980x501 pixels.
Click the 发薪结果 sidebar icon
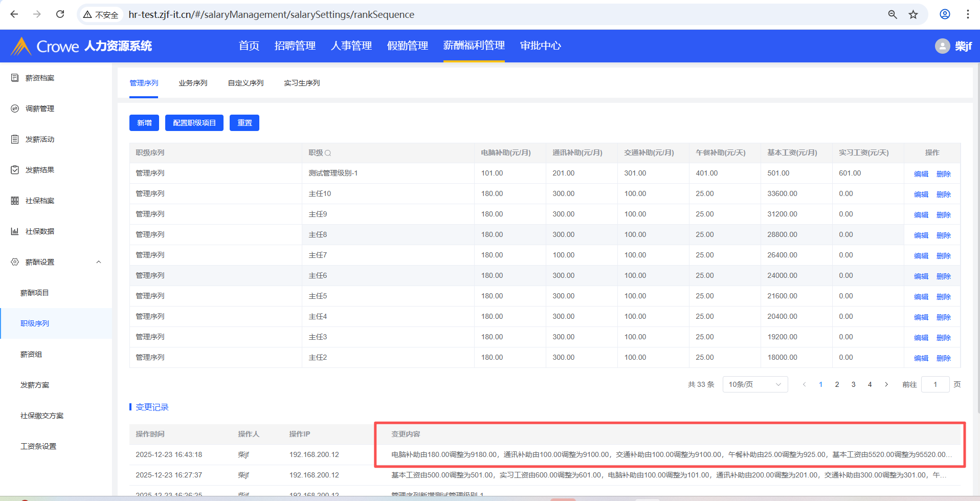(15, 170)
